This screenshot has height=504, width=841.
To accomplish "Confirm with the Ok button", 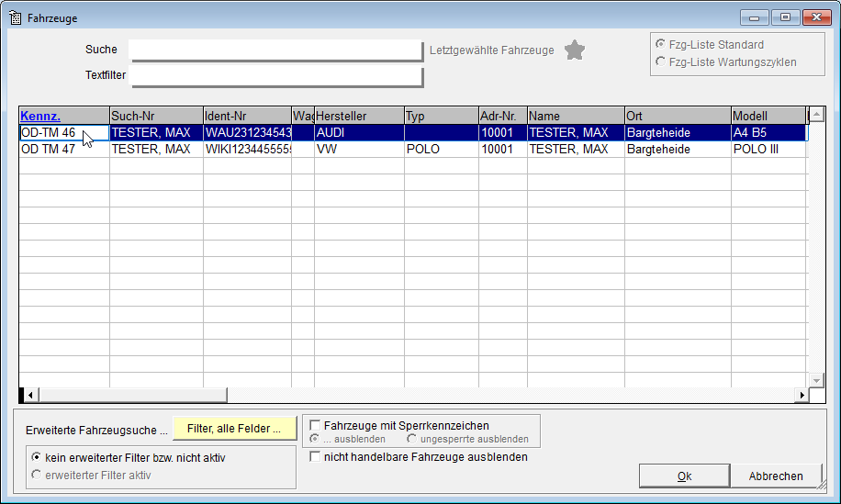I will point(684,476).
